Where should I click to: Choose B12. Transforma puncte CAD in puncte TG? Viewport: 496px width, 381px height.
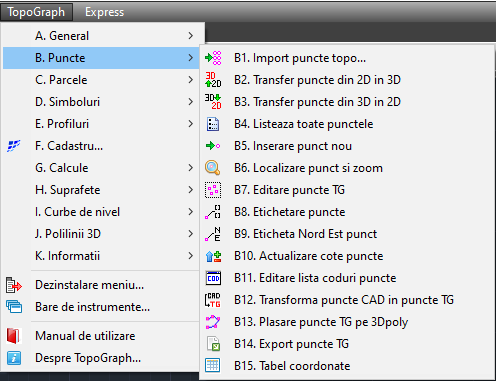(x=347, y=300)
